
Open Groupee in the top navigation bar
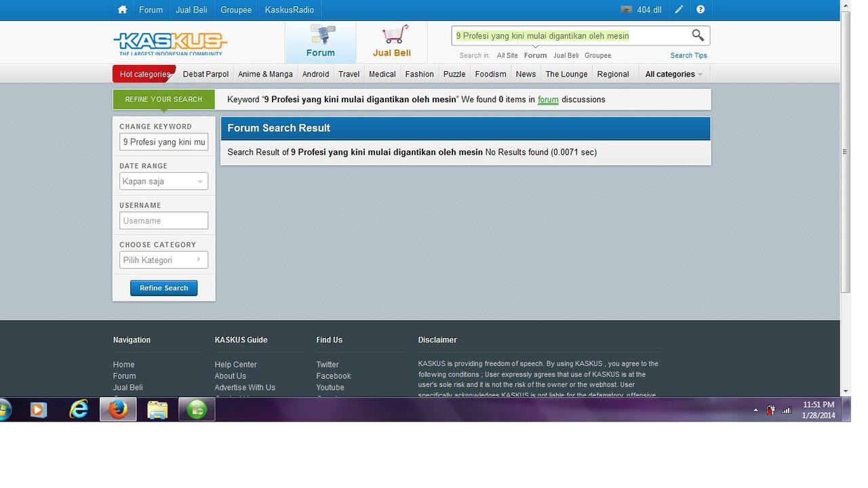pos(236,9)
